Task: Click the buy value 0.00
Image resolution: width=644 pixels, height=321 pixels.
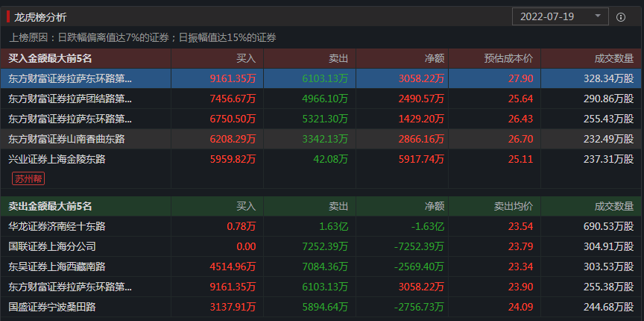Action: click(246, 246)
